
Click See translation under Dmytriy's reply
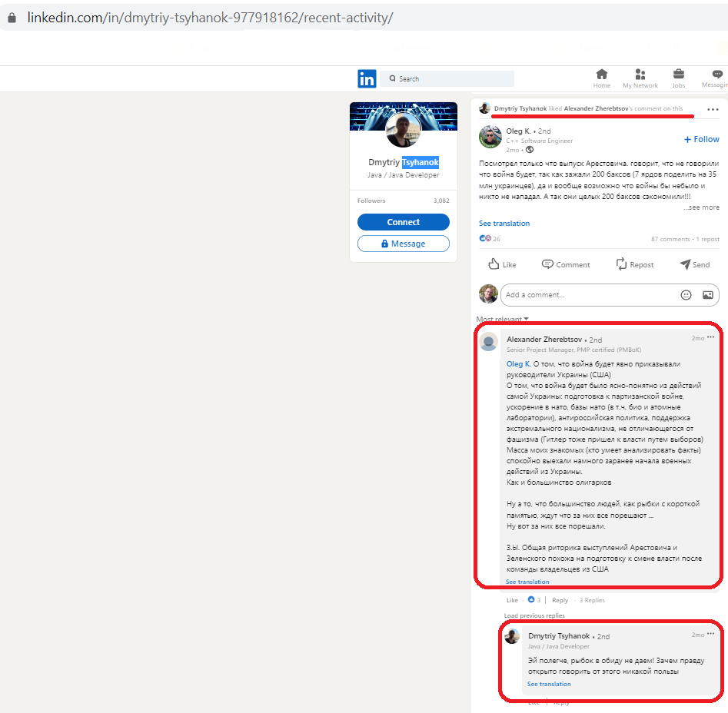point(549,684)
